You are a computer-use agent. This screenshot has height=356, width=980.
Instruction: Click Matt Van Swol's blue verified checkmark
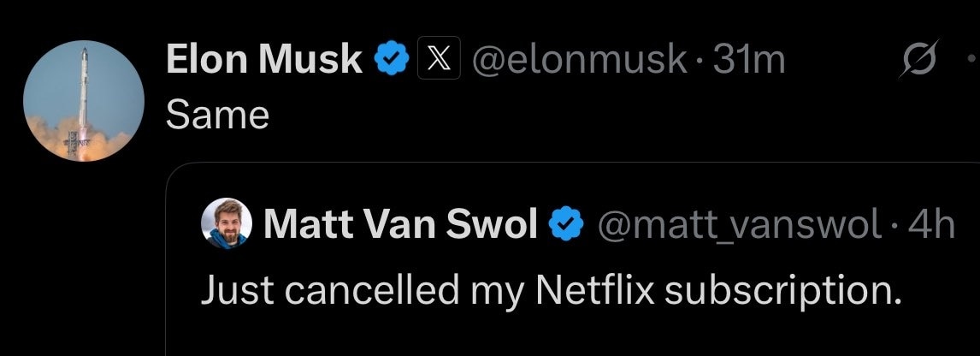tap(564, 225)
